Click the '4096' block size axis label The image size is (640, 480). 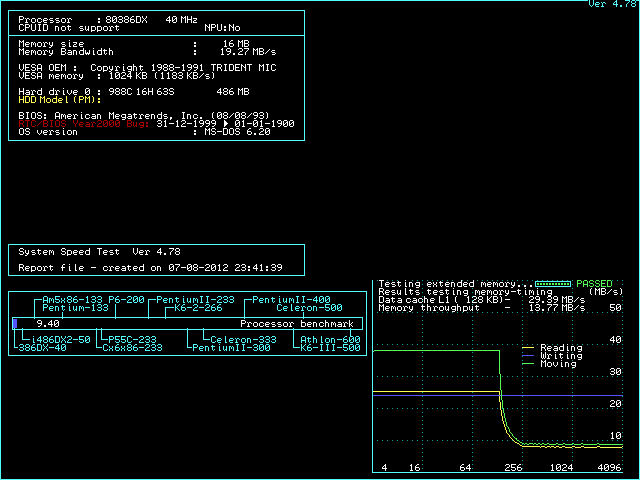609,468
